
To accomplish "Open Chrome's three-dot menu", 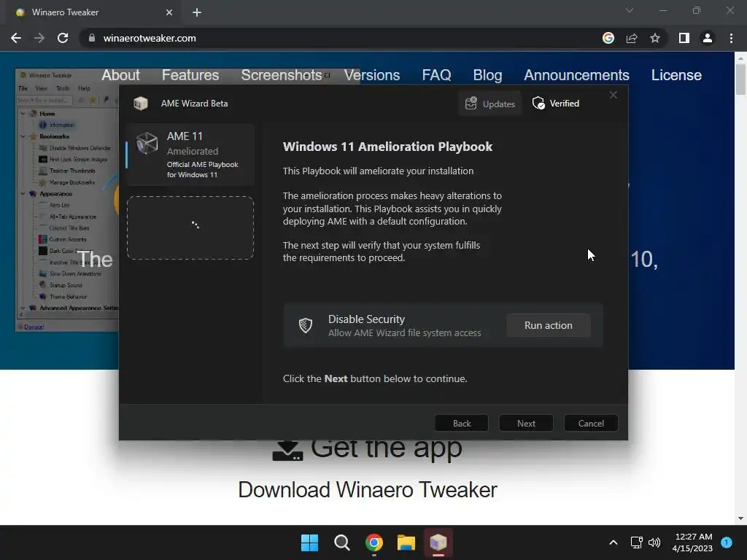I will 731,38.
